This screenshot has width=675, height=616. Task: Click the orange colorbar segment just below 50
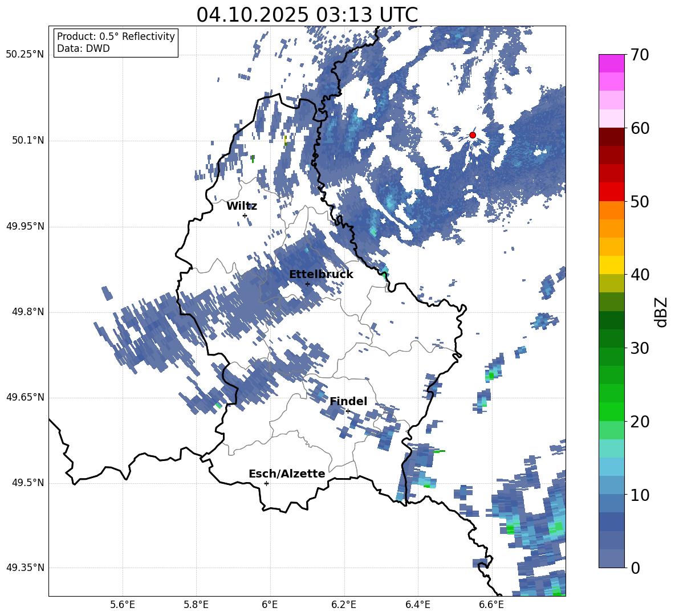612,210
